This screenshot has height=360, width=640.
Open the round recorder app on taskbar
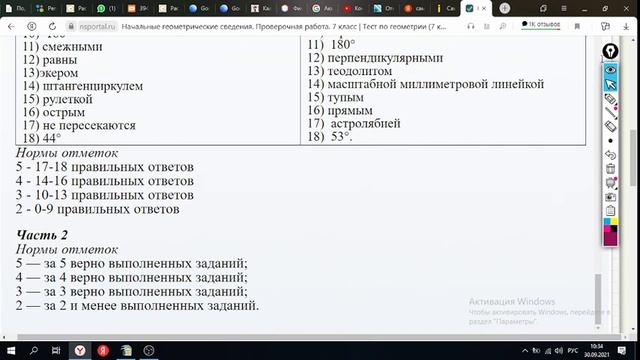tap(149, 351)
